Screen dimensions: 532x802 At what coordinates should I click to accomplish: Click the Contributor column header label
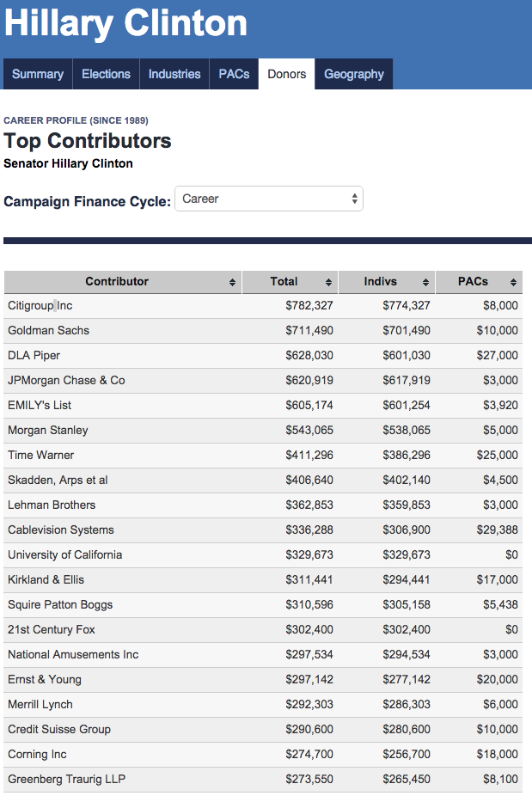(117, 282)
